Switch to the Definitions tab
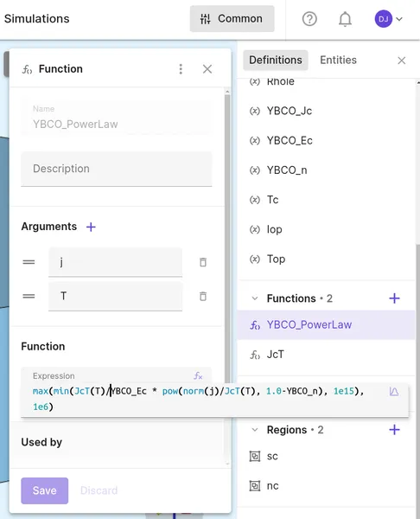This screenshot has width=420, height=519. coord(276,60)
